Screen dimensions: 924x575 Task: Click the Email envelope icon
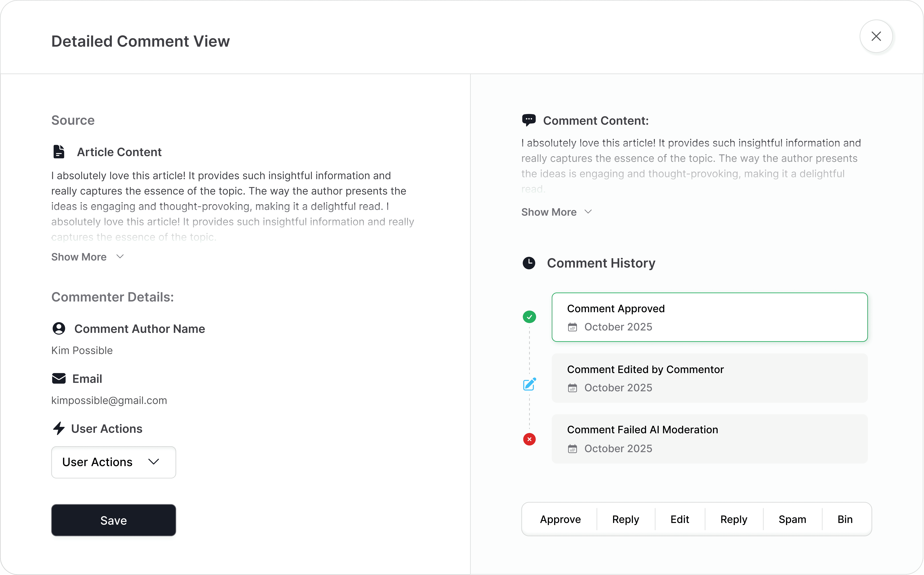coord(59,378)
